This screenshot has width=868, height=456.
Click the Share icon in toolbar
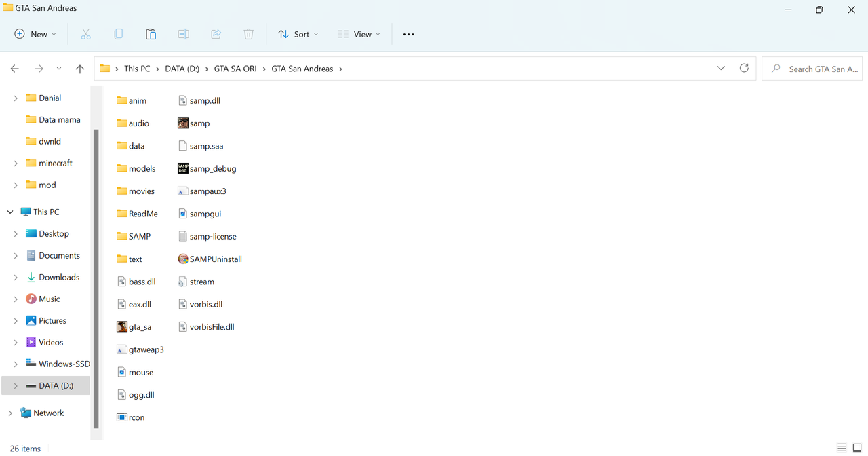point(216,34)
